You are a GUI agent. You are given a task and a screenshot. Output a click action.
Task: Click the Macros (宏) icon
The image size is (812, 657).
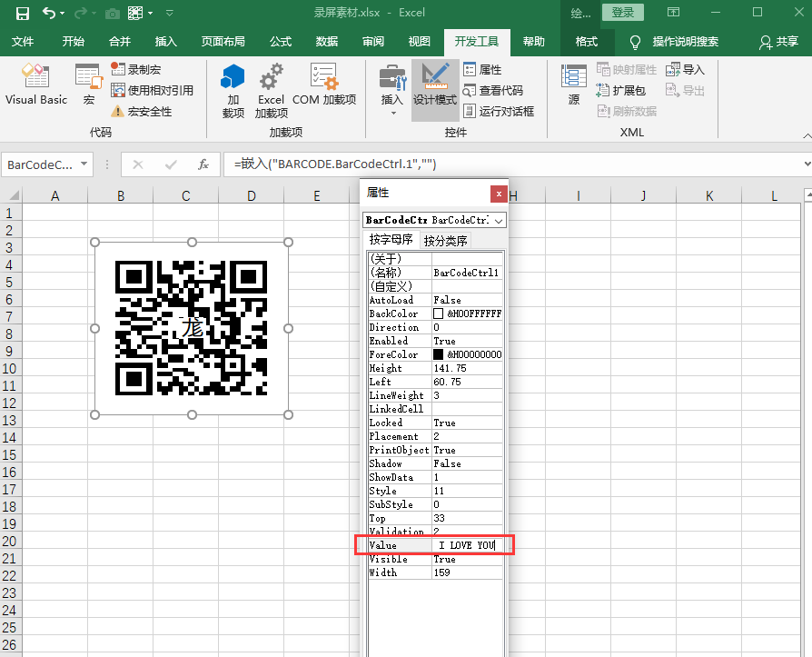pos(89,86)
